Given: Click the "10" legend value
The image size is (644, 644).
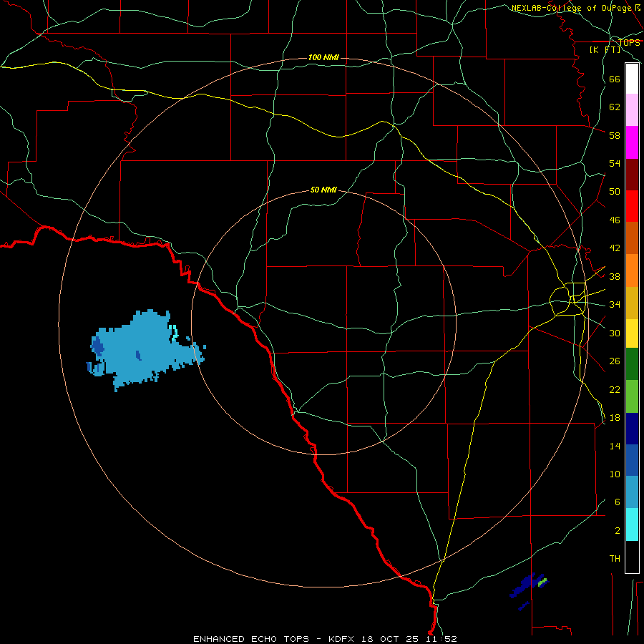Looking at the screenshot, I should coord(615,474).
